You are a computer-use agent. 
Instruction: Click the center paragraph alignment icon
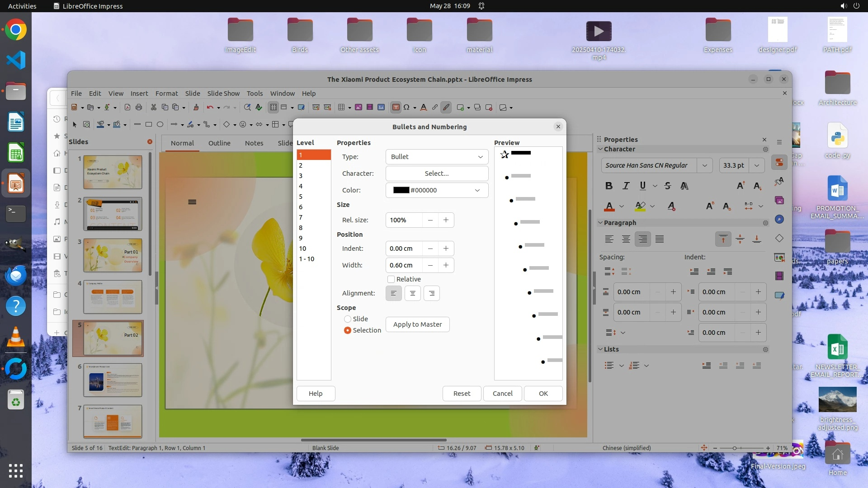626,239
